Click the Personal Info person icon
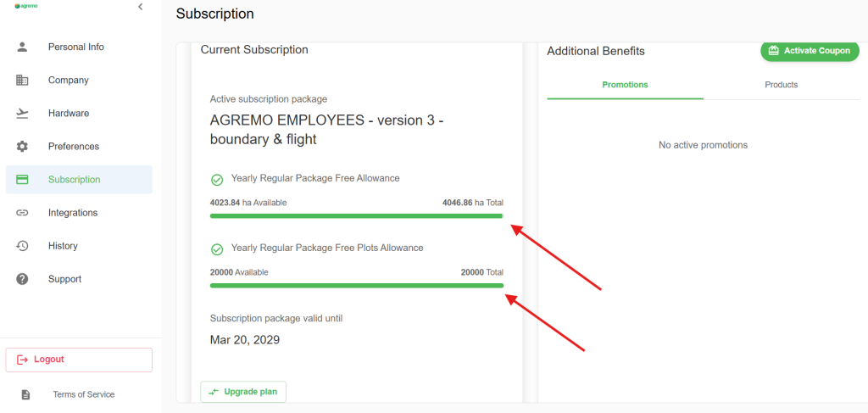The image size is (868, 413). point(23,47)
